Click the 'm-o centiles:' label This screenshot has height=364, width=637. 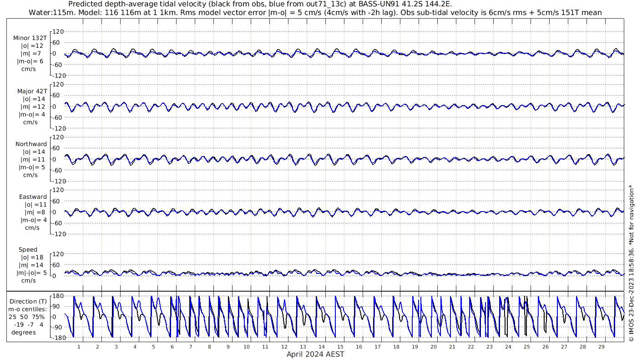(x=28, y=309)
